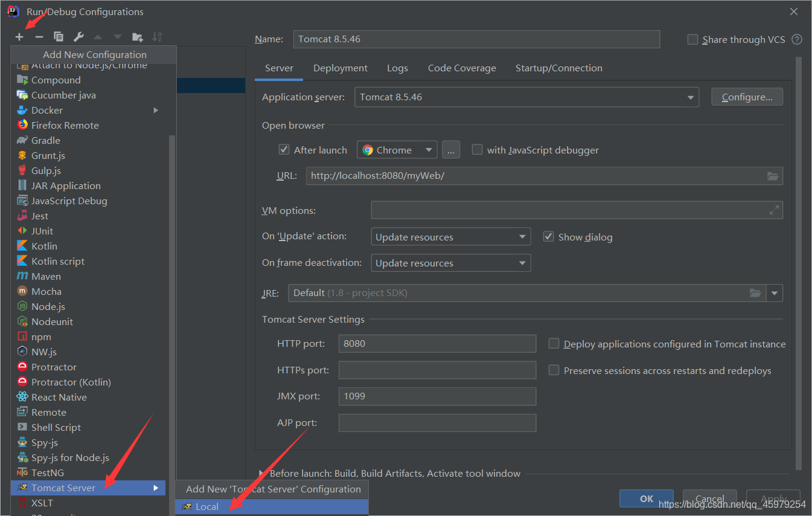Open the Application server dropdown
This screenshot has width=812, height=516.
point(527,97)
